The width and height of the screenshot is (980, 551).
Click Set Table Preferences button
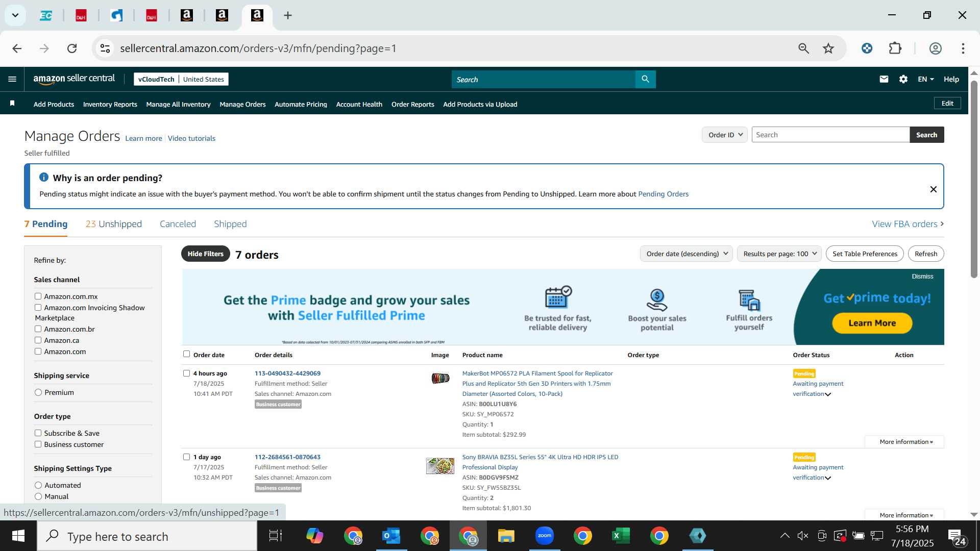pos(865,254)
